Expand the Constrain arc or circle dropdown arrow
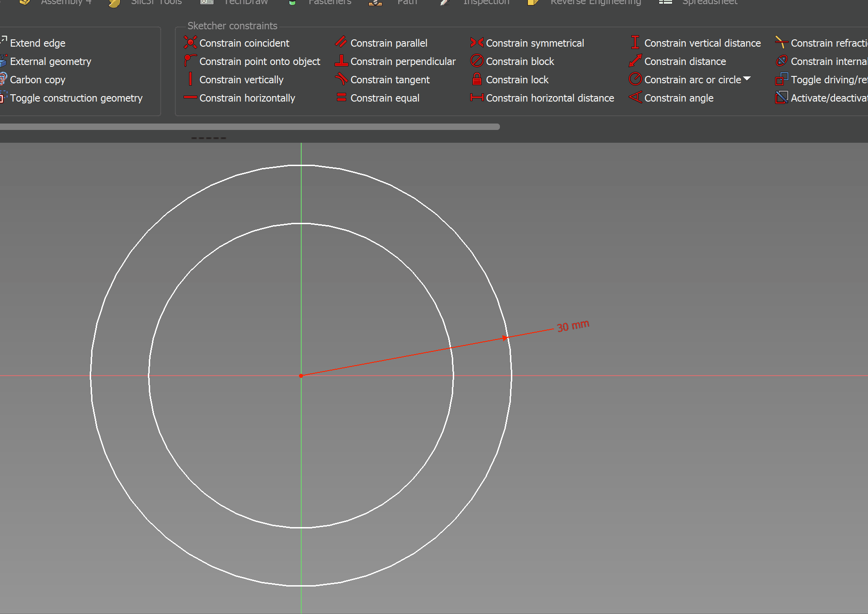Viewport: 868px width, 614px height. [x=747, y=79]
